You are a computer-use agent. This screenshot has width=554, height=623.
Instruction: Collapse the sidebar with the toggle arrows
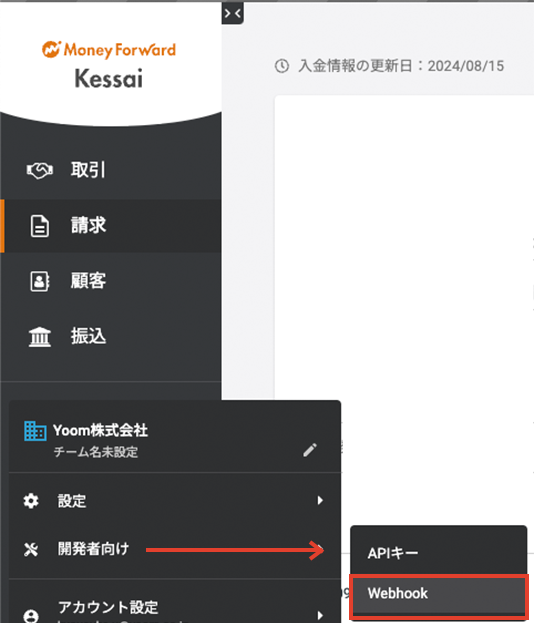(232, 14)
